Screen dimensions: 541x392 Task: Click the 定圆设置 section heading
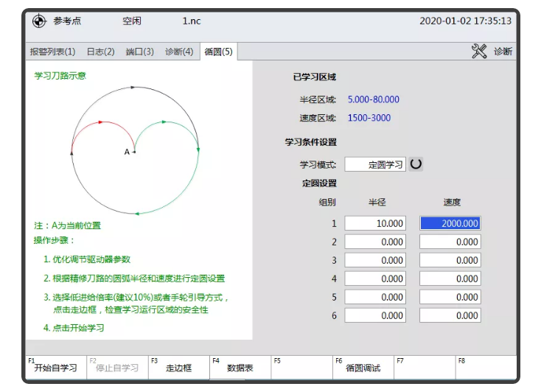tap(319, 183)
